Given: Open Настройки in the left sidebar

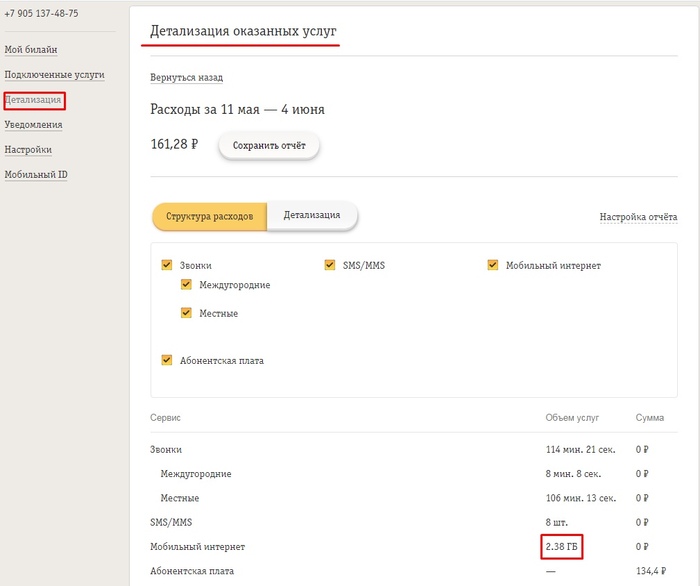Looking at the screenshot, I should click(x=28, y=150).
